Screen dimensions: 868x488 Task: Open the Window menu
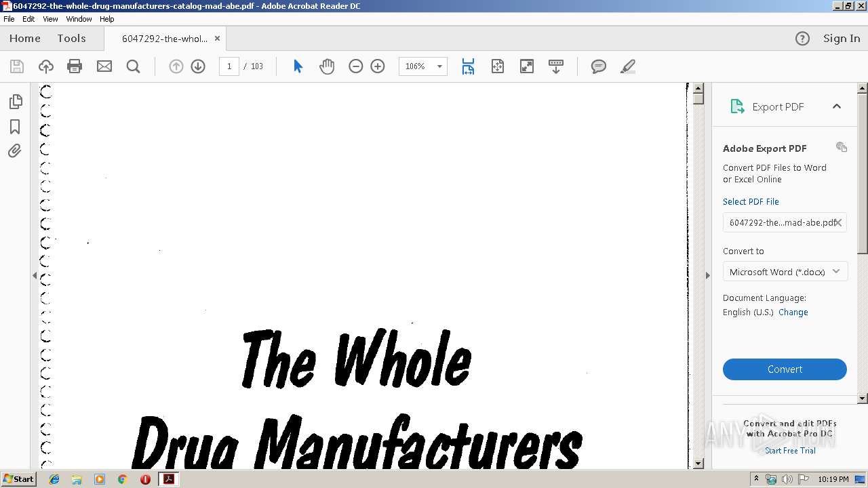[79, 19]
